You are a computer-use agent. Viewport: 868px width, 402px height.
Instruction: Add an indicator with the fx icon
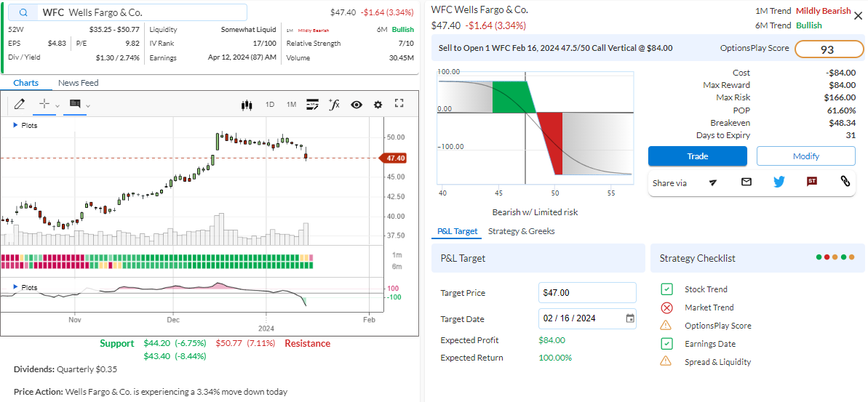(334, 104)
